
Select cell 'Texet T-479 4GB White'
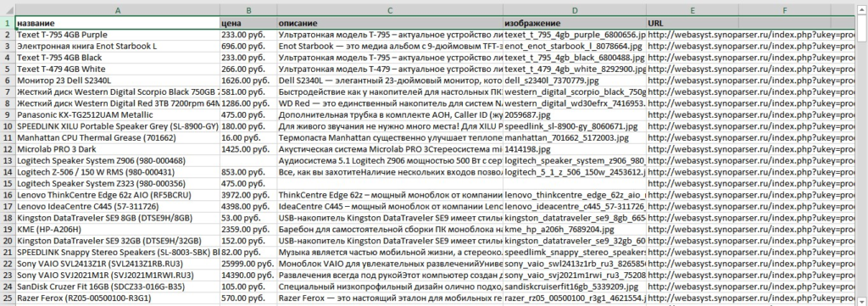117,70
